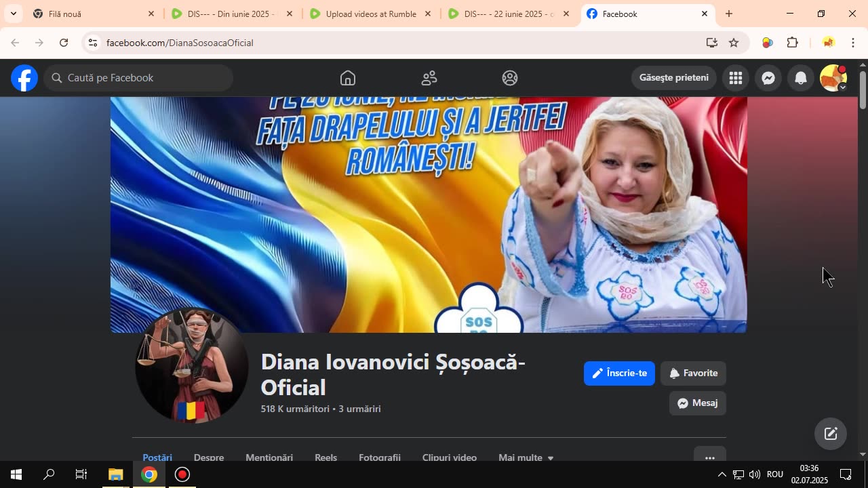The height and width of the screenshot is (488, 868).
Task: Switch to the Clipuri video tab
Action: point(450,457)
